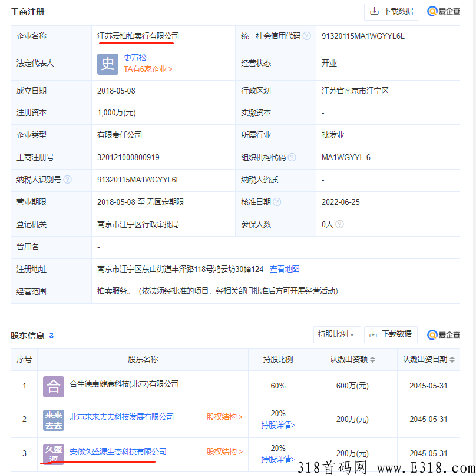Click 核准日期 value 2022-06-25

tap(341, 202)
